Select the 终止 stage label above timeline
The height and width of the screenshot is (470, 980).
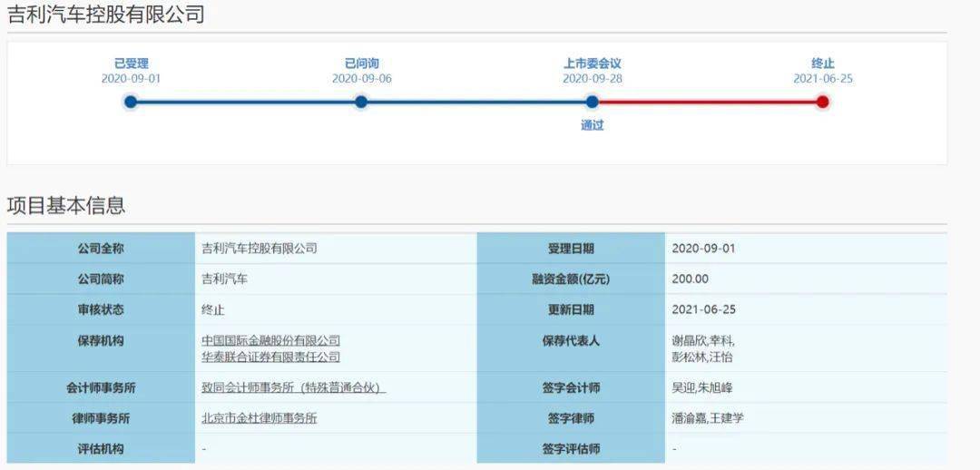coord(823,64)
